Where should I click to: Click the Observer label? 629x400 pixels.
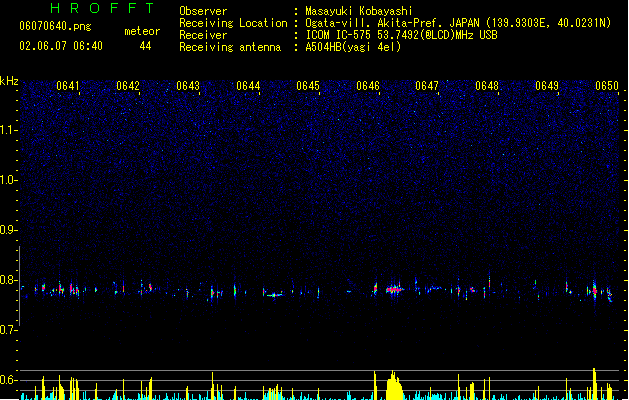click(x=203, y=11)
